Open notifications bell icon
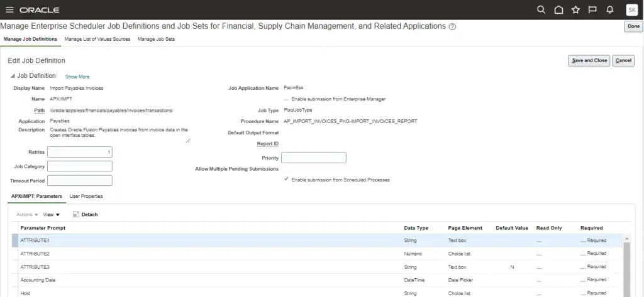The width and height of the screenshot is (644, 297). pos(609,9)
